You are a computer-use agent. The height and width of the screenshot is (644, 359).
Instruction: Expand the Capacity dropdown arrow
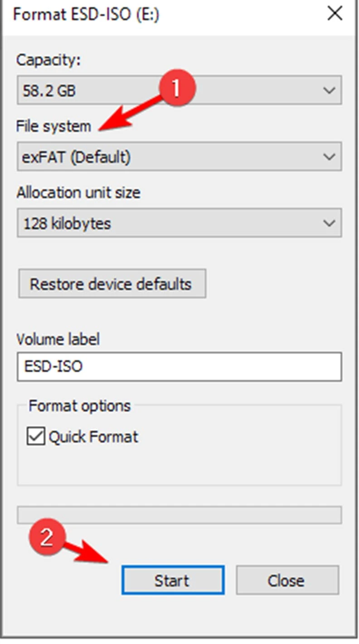point(329,91)
